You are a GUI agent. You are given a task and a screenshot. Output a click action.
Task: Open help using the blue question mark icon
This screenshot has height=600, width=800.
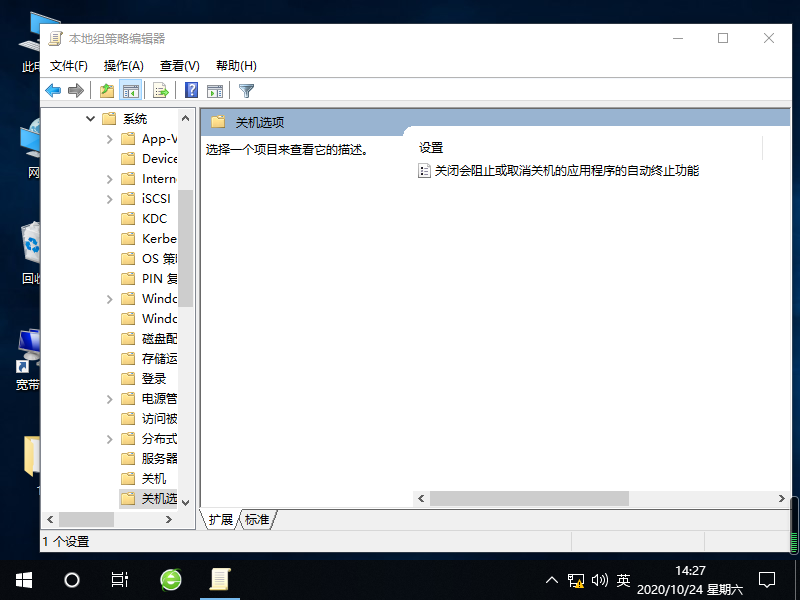191,90
